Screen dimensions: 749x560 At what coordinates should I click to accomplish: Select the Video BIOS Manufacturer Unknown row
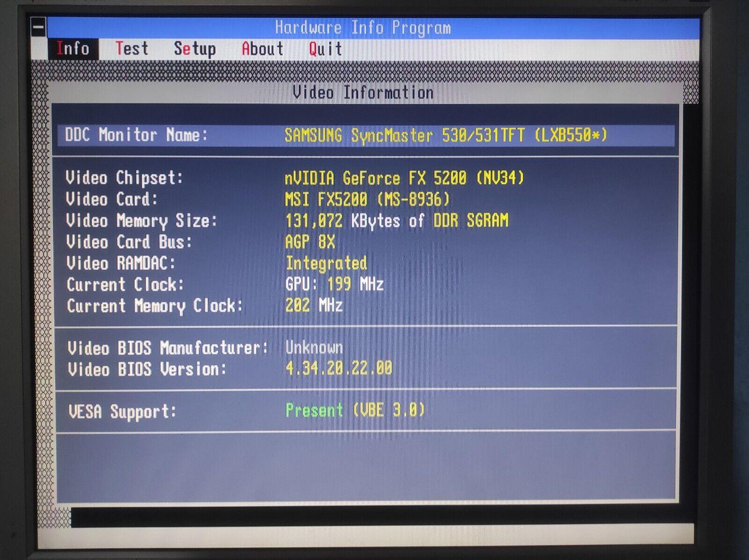pos(314,348)
